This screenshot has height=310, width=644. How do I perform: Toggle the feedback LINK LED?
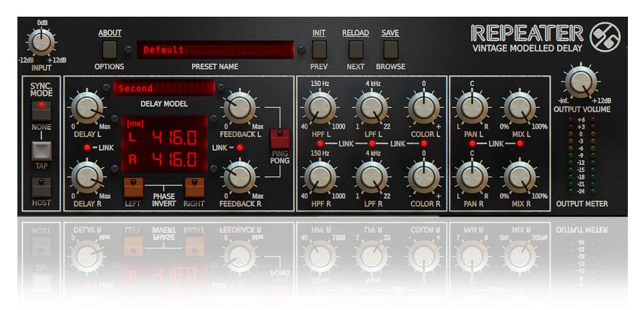pyautogui.click(x=240, y=148)
